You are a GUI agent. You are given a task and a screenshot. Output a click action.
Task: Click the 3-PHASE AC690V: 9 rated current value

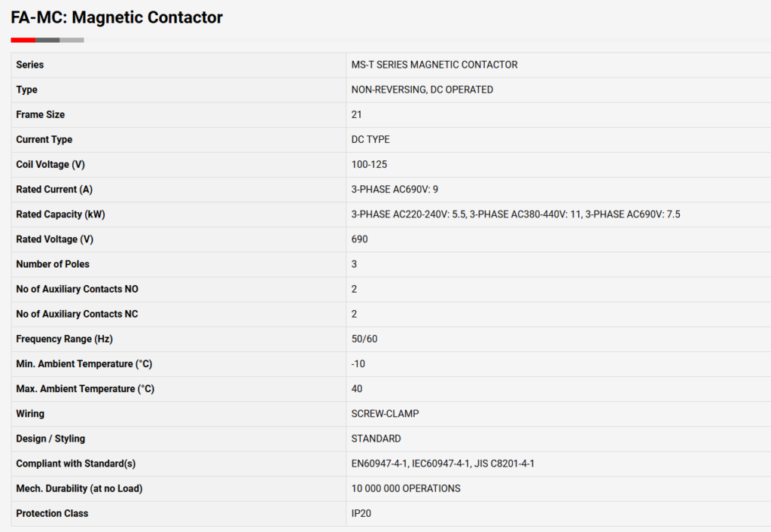pos(395,190)
